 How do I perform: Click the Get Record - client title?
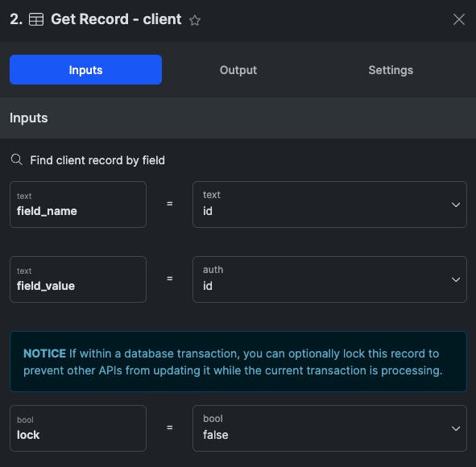click(x=116, y=19)
